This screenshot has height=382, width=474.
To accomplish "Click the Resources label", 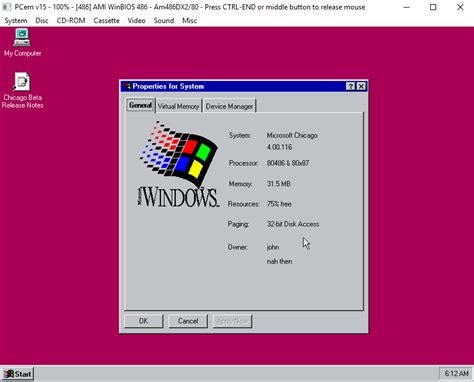I will [243, 204].
